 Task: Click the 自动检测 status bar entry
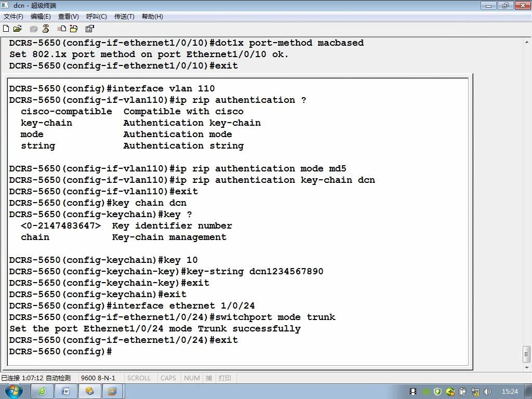(58, 378)
